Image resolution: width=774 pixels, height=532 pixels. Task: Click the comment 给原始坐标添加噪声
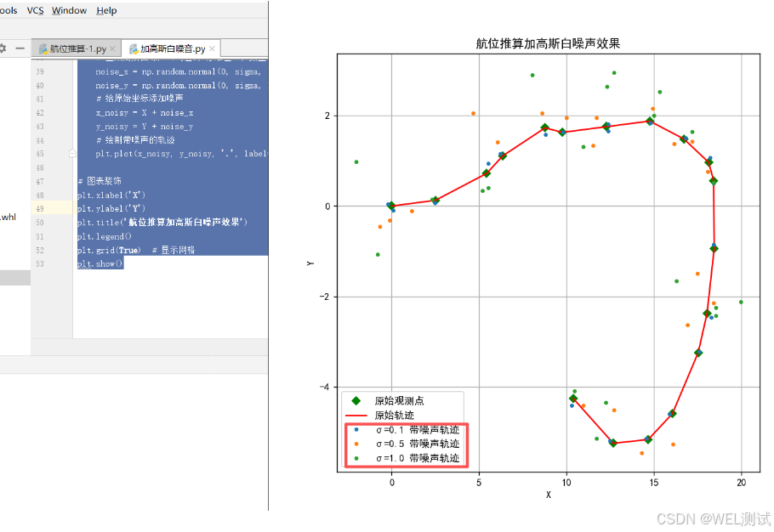click(139, 99)
